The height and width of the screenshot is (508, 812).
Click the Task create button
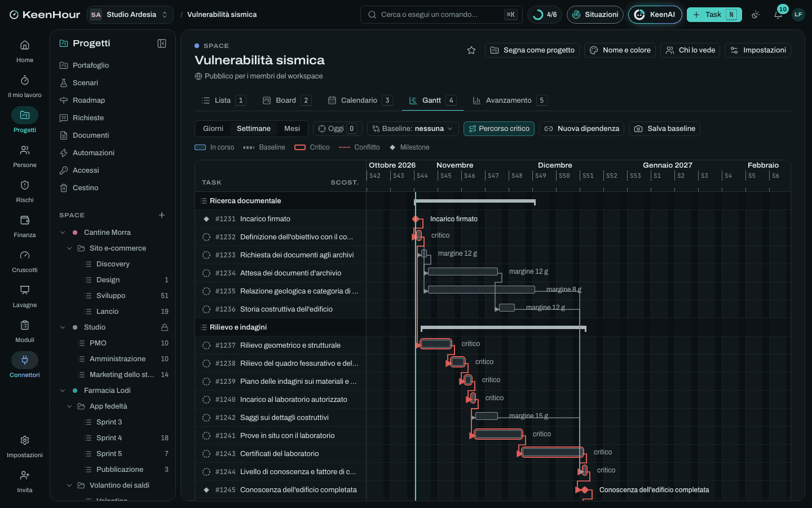pos(714,15)
